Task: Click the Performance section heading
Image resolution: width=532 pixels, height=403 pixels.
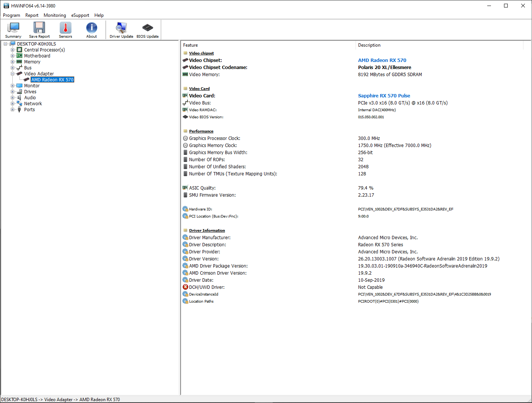Action: coord(201,131)
